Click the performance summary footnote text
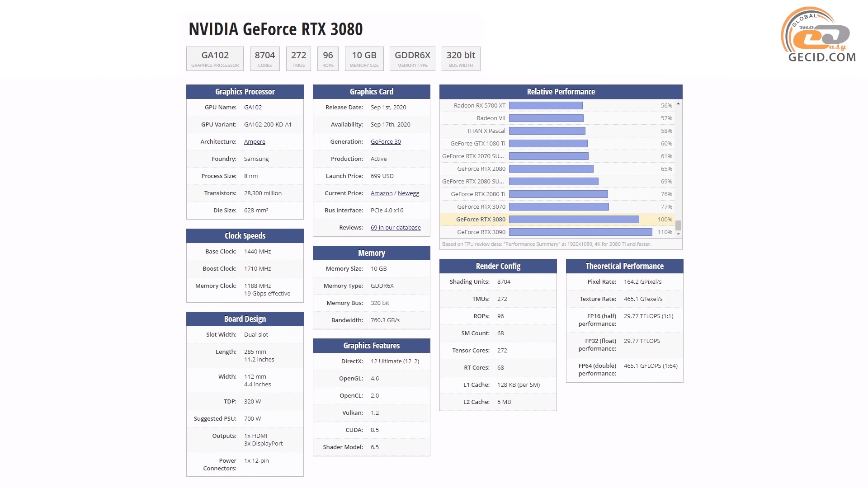 [x=547, y=244]
